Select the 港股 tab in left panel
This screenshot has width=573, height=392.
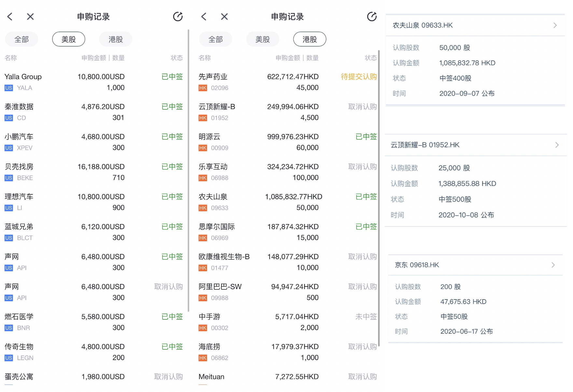point(116,39)
